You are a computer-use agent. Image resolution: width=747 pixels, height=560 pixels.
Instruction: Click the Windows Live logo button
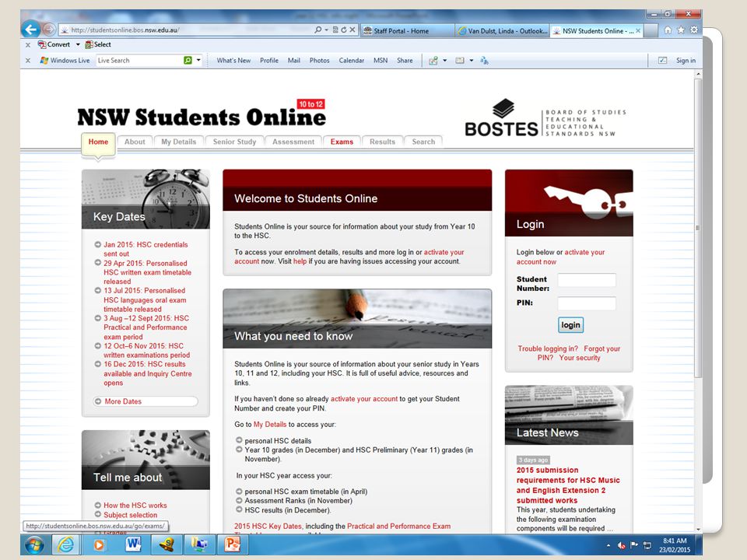65,61
